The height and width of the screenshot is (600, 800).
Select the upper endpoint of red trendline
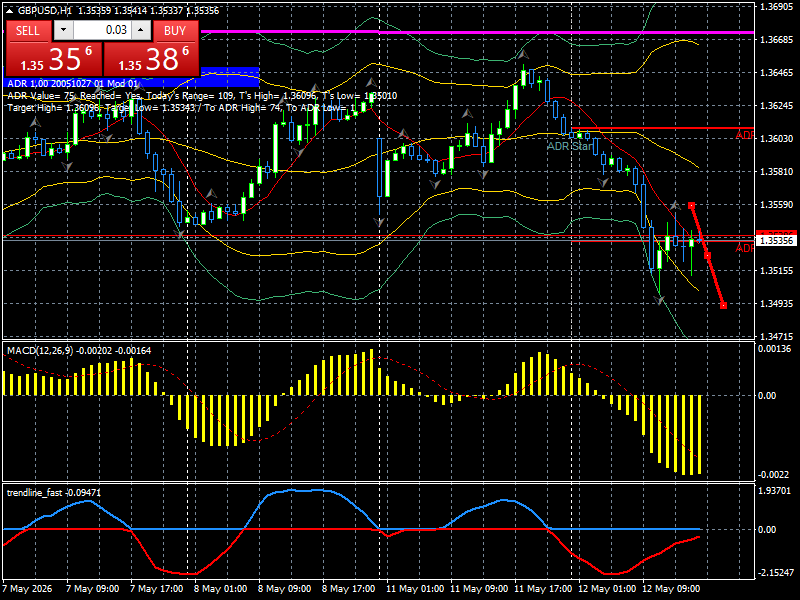tap(691, 206)
